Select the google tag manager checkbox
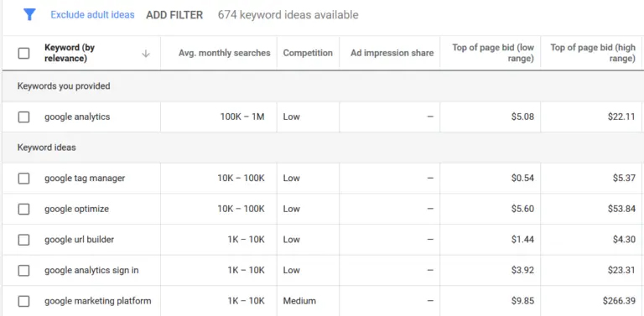 click(23, 178)
